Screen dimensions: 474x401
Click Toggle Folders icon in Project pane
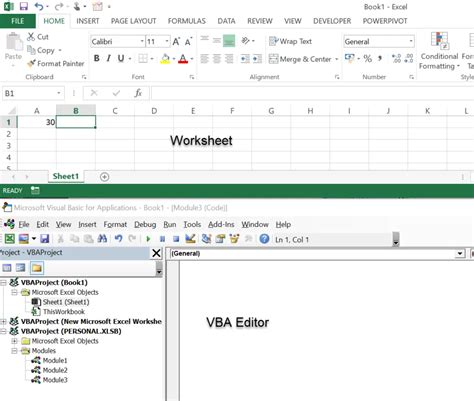[37, 268]
